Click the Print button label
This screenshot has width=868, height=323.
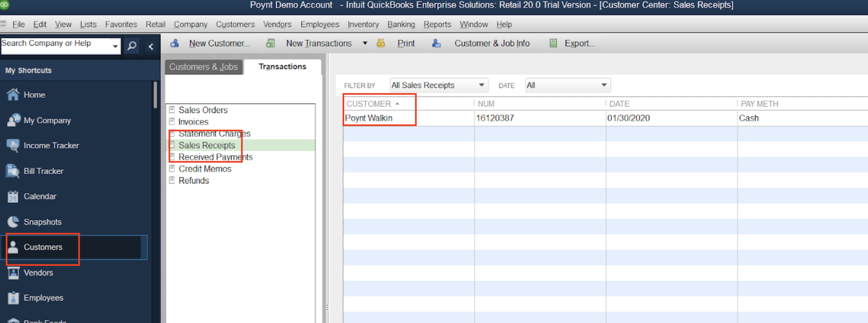point(406,43)
